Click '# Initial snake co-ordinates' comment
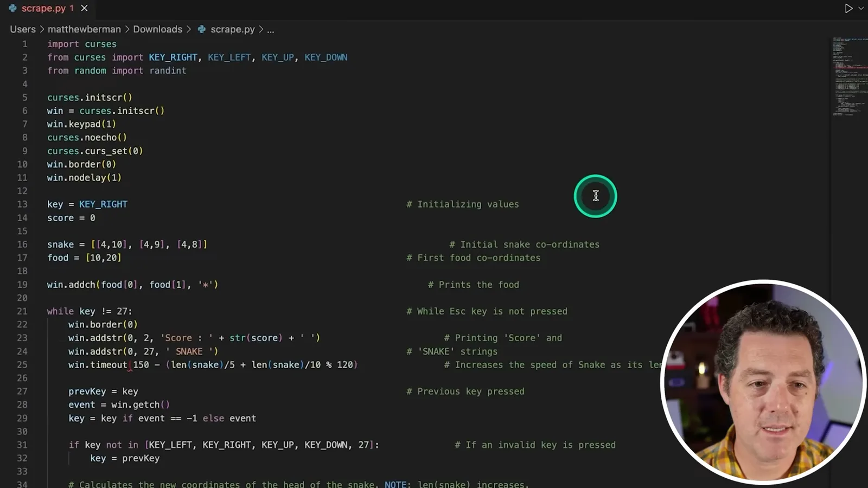 (x=525, y=245)
